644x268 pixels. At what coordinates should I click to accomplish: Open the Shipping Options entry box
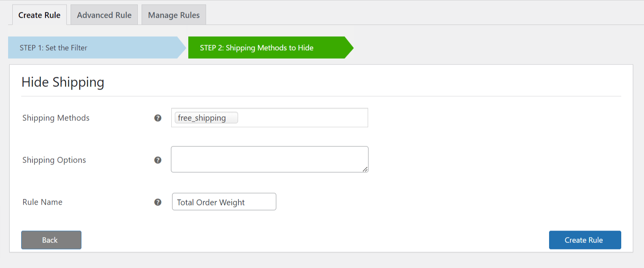coord(269,159)
